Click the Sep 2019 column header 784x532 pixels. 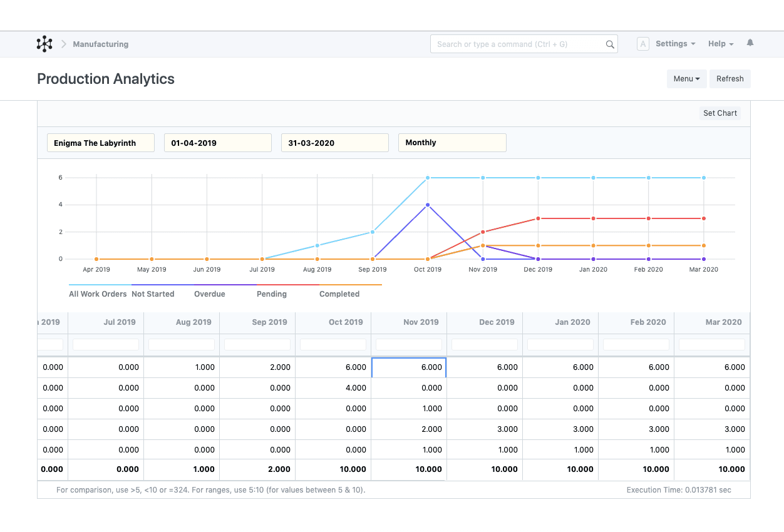click(257, 322)
